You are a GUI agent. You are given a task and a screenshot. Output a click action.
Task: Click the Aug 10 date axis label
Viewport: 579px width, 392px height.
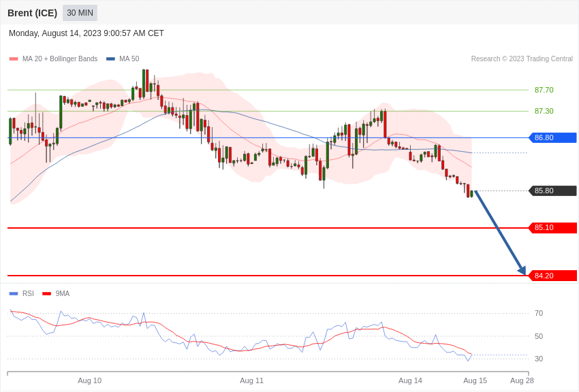point(89,380)
